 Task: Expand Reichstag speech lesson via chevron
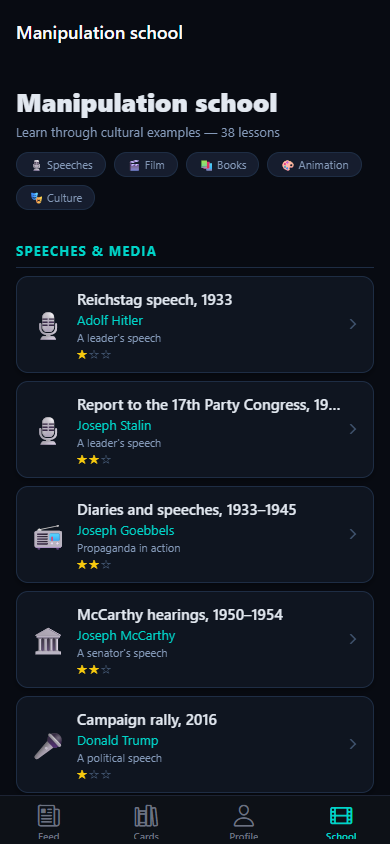353,324
